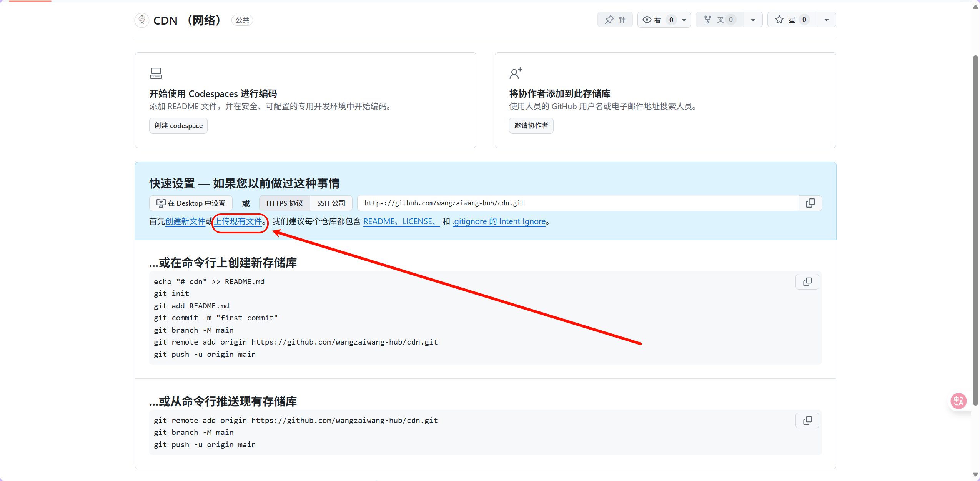
Task: Click the 公共 visibility label
Action: click(242, 20)
